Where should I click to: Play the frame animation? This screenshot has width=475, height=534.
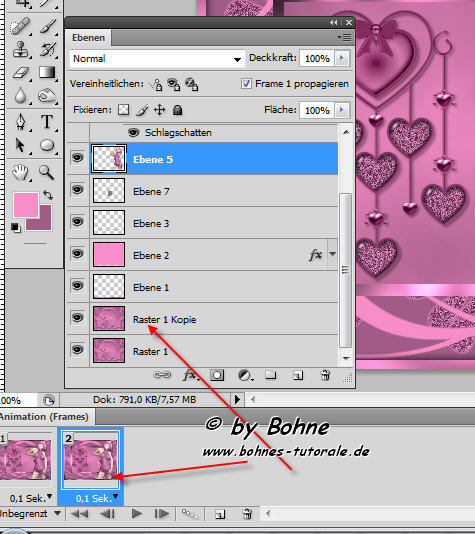pos(136,514)
